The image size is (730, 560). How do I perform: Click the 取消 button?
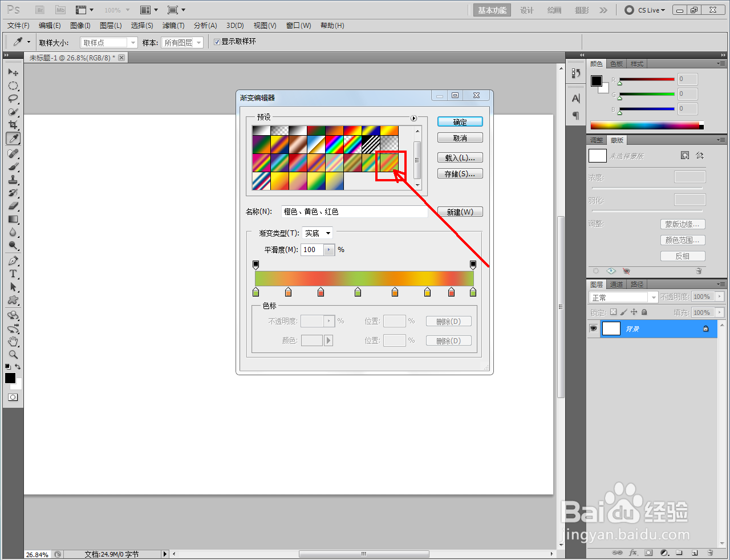click(460, 137)
